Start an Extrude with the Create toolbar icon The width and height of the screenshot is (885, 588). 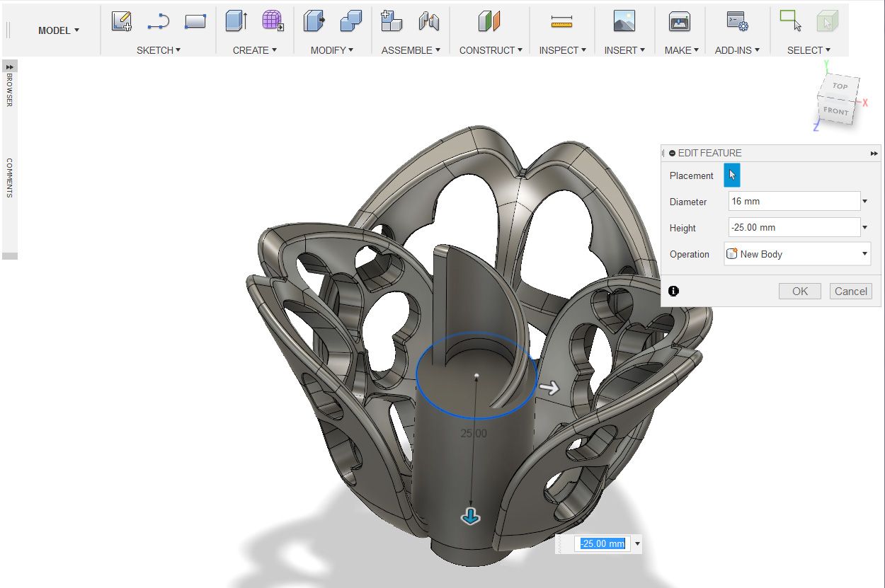tap(234, 21)
